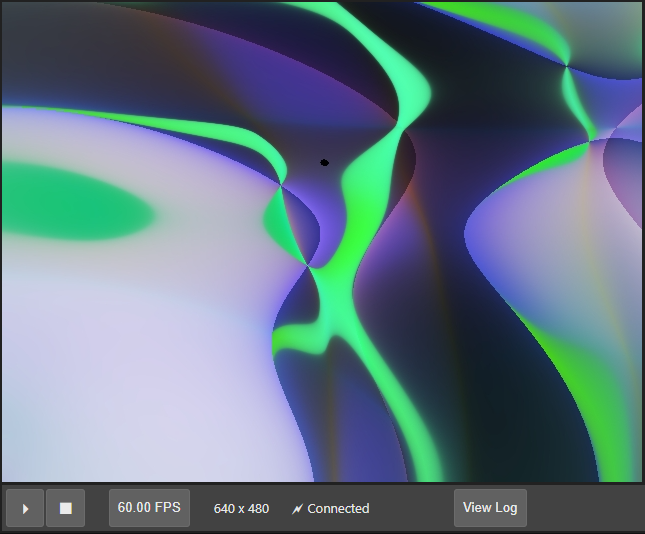
Task: Click the empty toolbar area right of View Log
Action: point(585,508)
